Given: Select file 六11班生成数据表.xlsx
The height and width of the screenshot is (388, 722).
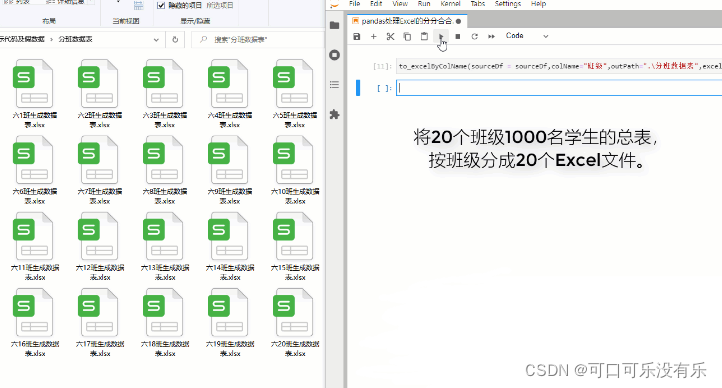Looking at the screenshot, I should (35, 247).
